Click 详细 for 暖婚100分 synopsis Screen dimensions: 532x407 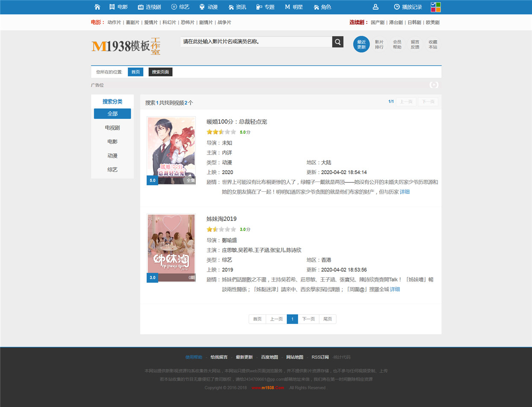pos(405,192)
